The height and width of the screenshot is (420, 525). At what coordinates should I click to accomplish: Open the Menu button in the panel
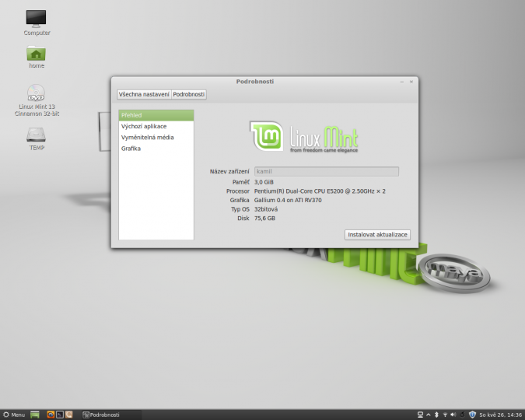click(x=14, y=415)
